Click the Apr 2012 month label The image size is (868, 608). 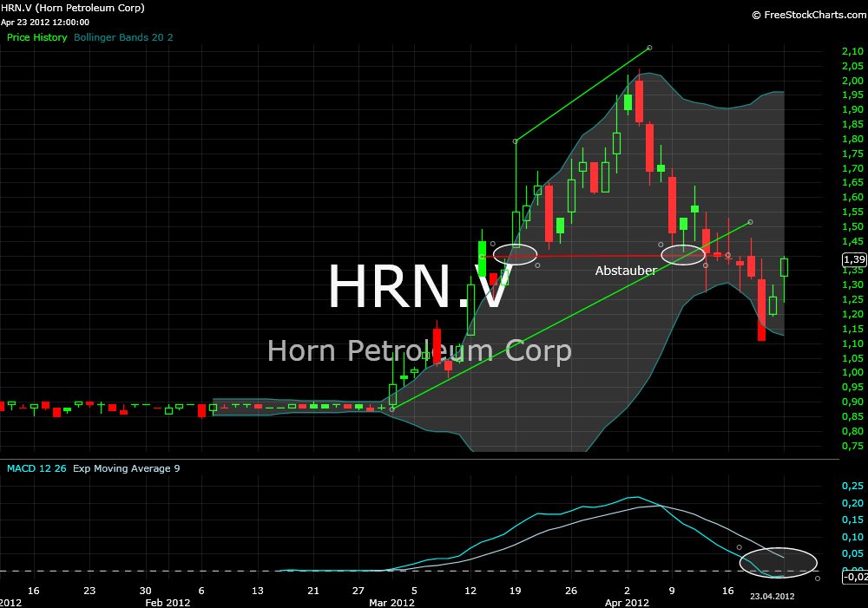click(627, 603)
